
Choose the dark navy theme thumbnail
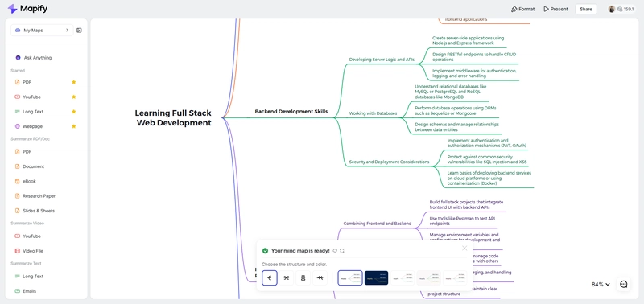click(x=376, y=278)
